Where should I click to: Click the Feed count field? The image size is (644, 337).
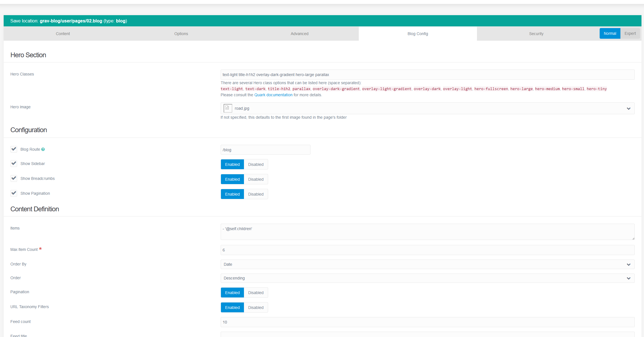tap(427, 322)
